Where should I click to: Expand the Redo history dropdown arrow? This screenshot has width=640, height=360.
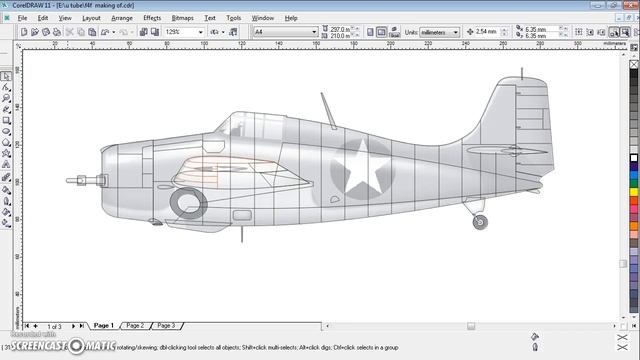(132, 32)
